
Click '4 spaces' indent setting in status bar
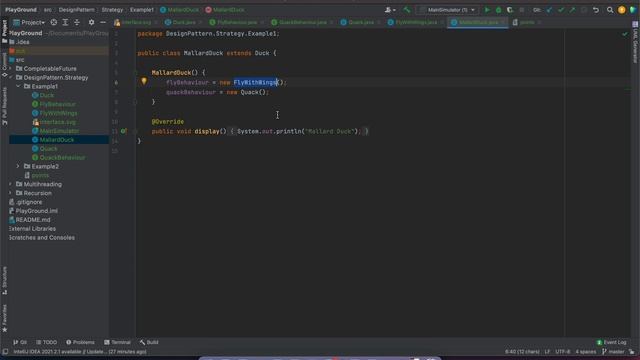tap(586, 351)
